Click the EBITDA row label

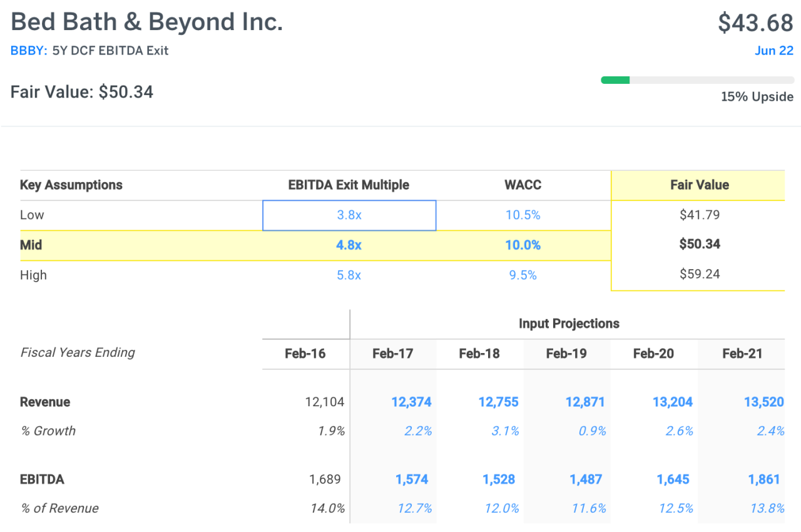(42, 479)
